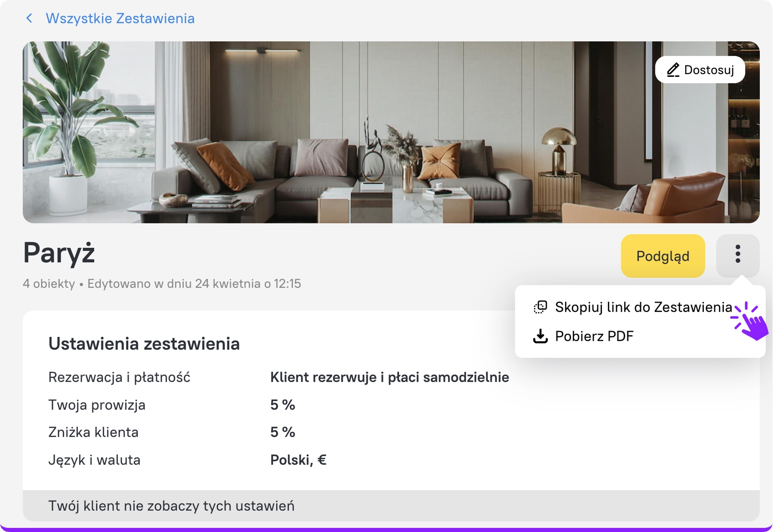Click the Język i waluta label

coord(94,460)
